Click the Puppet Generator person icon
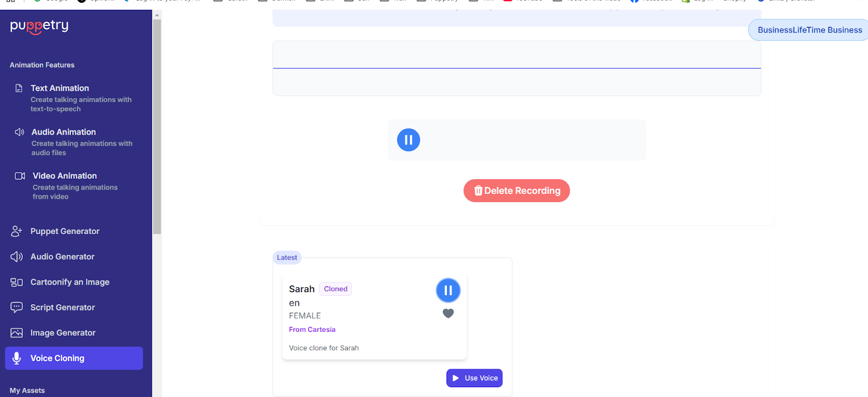The width and height of the screenshot is (868, 397). [x=17, y=231]
